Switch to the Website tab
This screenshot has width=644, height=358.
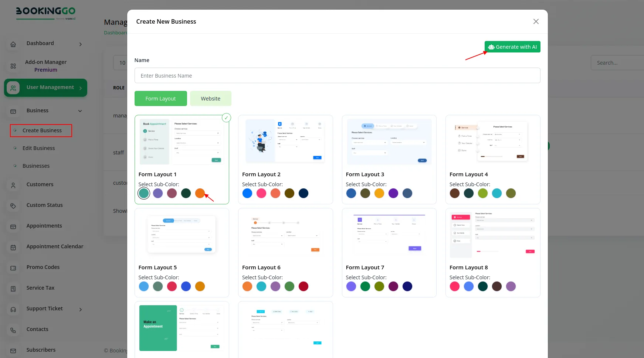tap(211, 99)
